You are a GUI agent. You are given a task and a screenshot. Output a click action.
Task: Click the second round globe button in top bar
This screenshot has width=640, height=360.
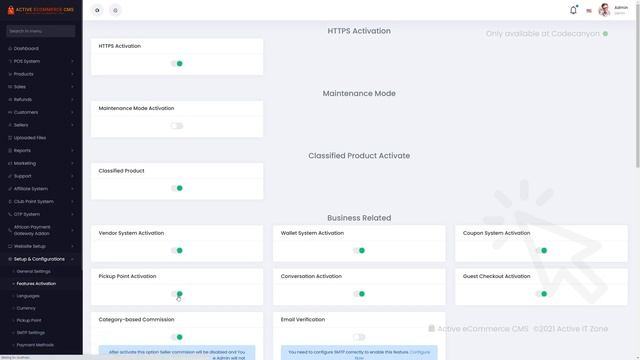pos(116,10)
